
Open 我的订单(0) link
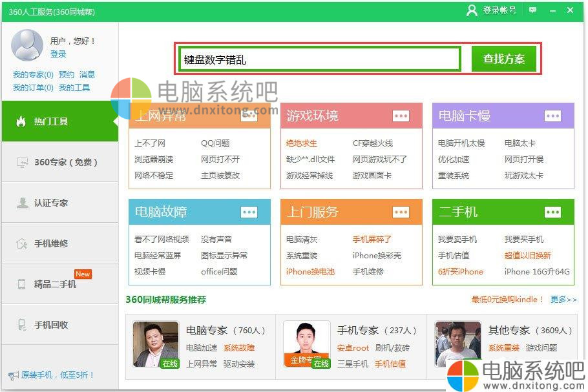[33, 88]
